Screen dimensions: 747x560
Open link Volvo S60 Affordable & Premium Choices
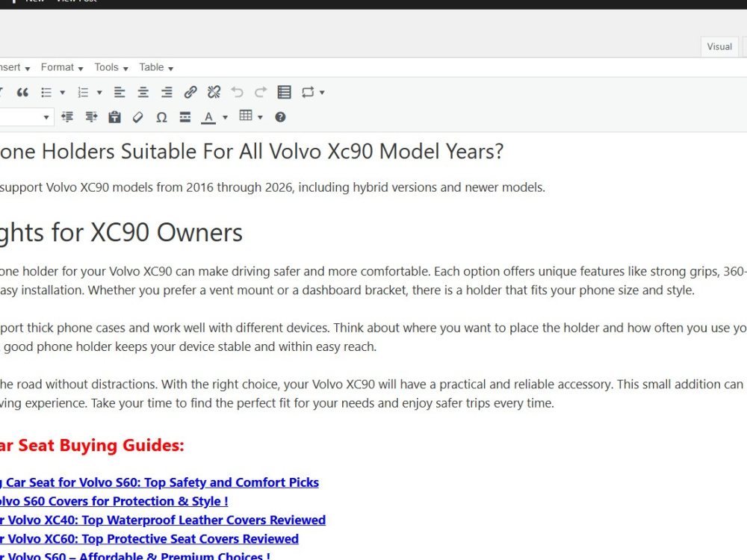[135, 556]
